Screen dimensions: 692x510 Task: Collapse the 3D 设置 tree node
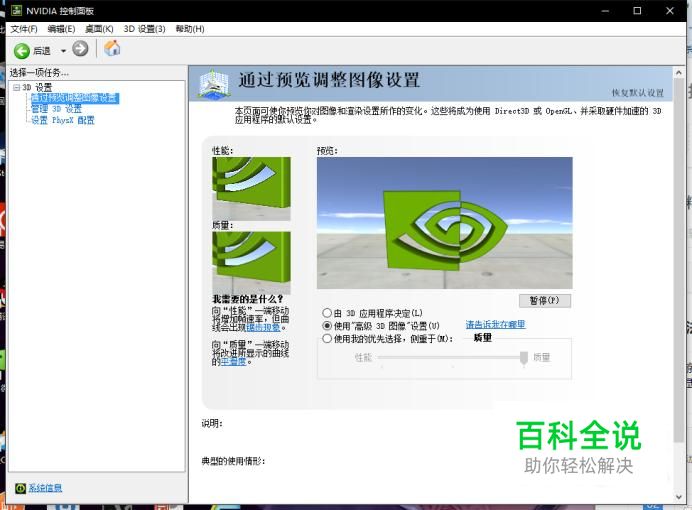click(16, 87)
